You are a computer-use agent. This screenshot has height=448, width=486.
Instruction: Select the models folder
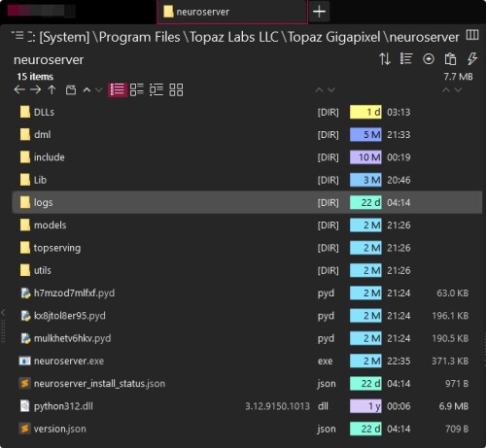coord(247,225)
